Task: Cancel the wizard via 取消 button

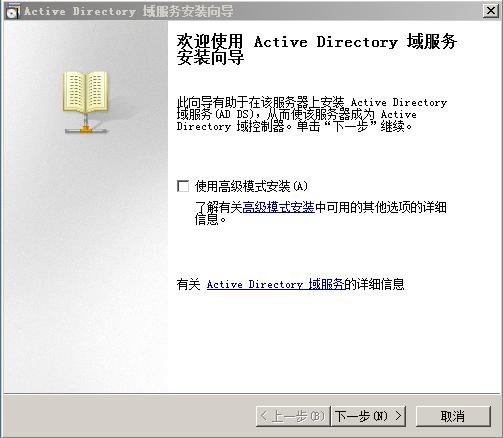Action: tap(453, 416)
